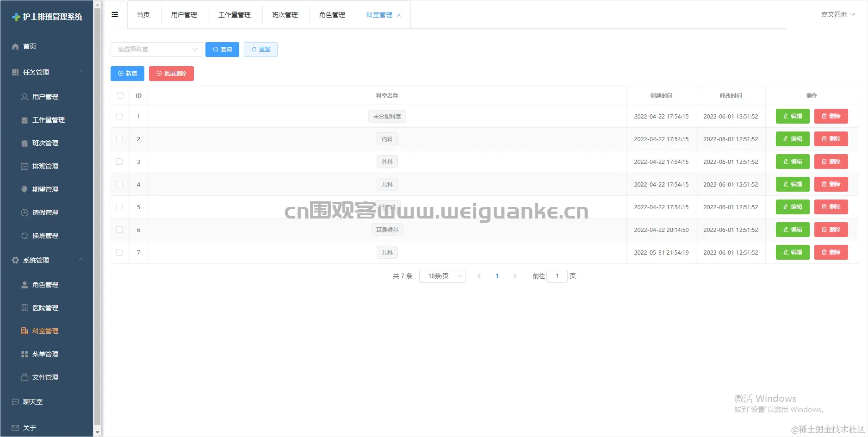Screen dimensions: 868x437
Task: Switch to the 班次管理 tab
Action: [285, 15]
